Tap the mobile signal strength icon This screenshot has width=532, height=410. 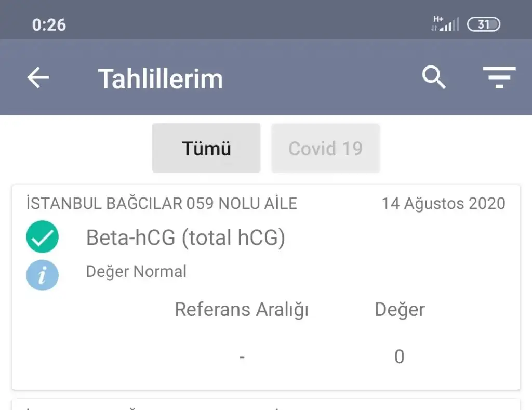(445, 24)
